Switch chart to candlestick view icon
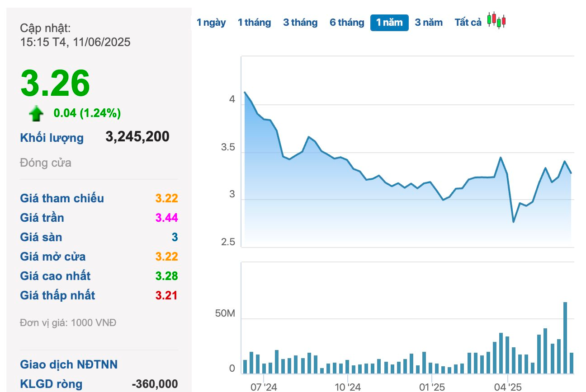The image size is (586, 392). coord(496,21)
